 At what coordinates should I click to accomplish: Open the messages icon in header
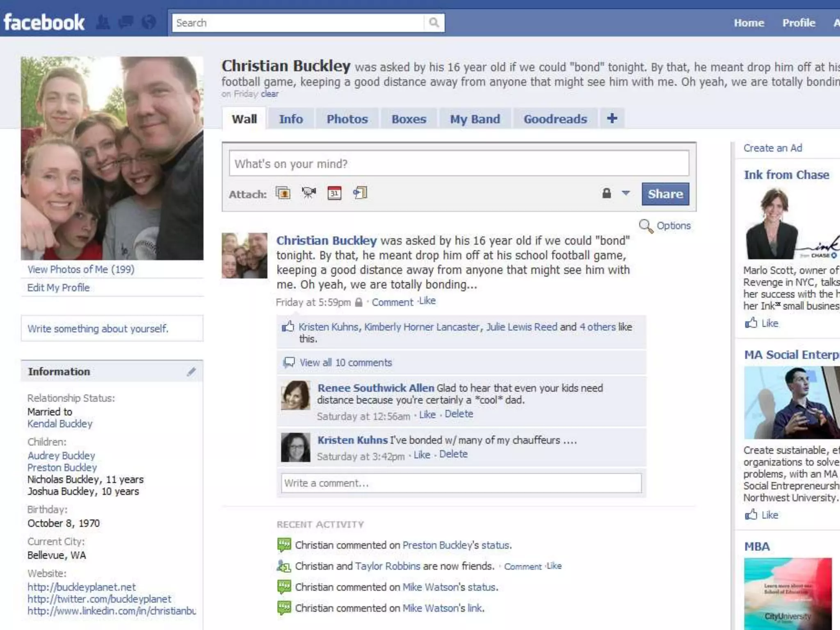point(126,23)
